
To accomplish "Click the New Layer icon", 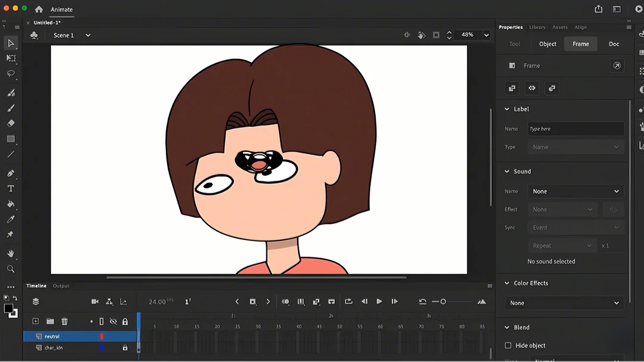I will click(x=35, y=321).
